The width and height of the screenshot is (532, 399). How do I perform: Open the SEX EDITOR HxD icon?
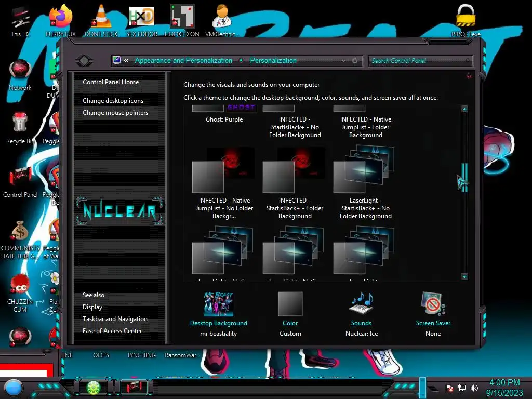pos(142,20)
